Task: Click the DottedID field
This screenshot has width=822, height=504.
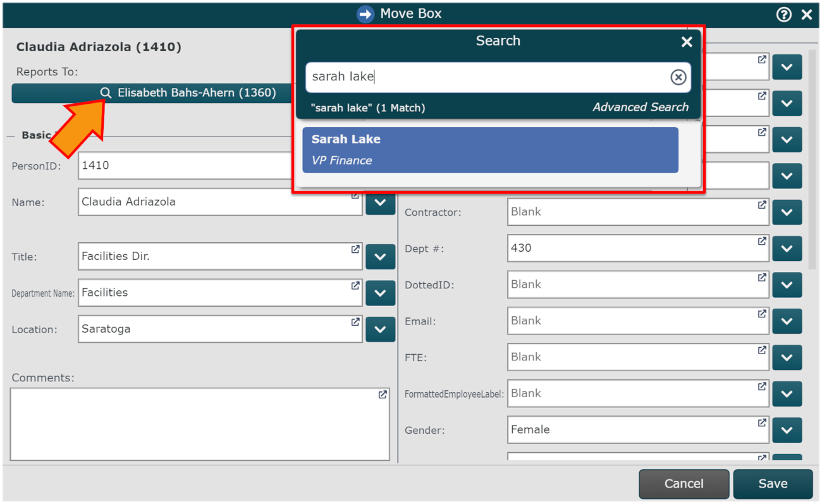Action: tap(638, 285)
